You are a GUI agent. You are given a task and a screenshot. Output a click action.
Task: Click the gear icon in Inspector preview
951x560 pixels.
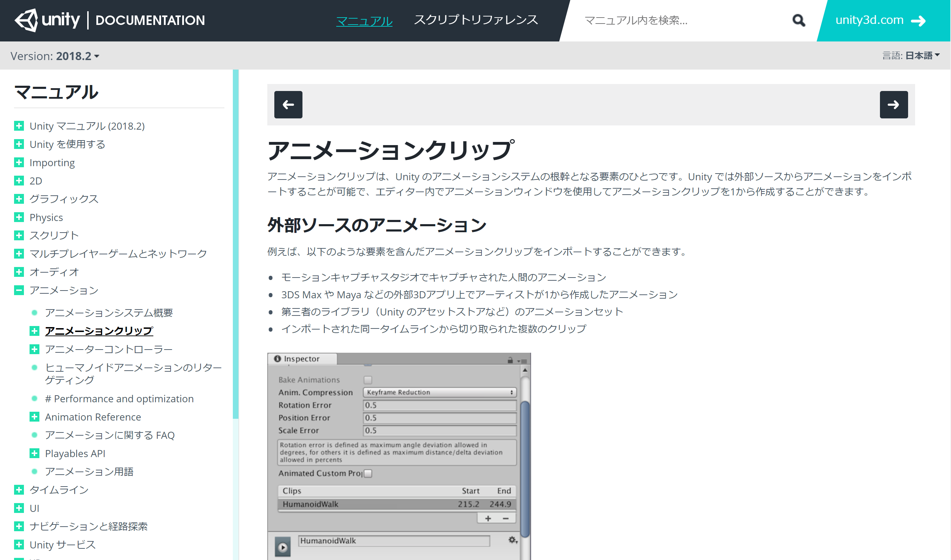pyautogui.click(x=512, y=540)
